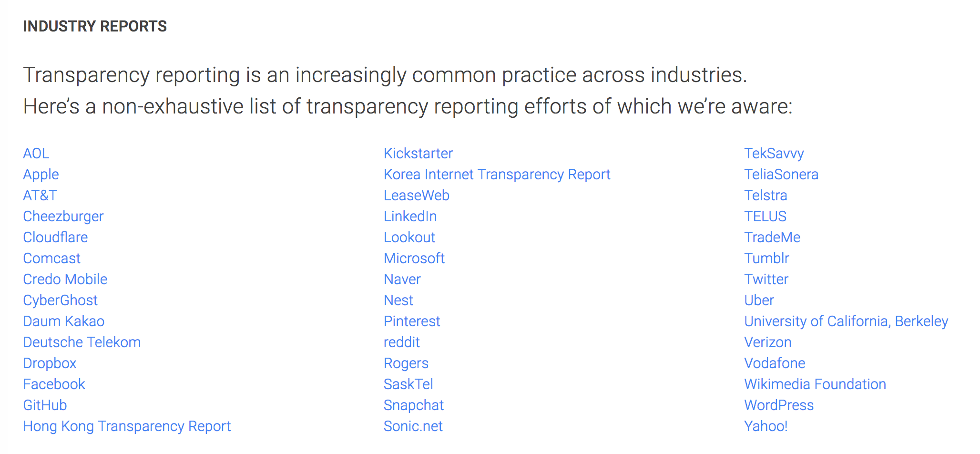Click the Kickstarter link
980x454 pixels.
click(418, 154)
